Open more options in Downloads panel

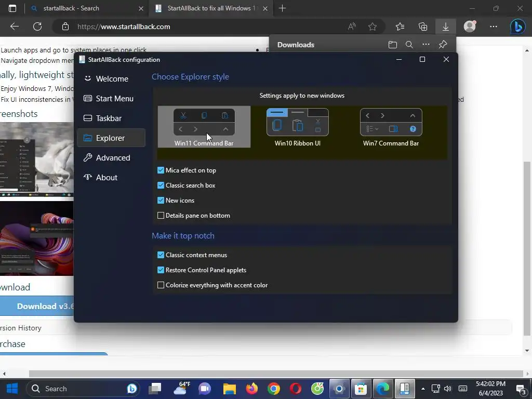426,45
